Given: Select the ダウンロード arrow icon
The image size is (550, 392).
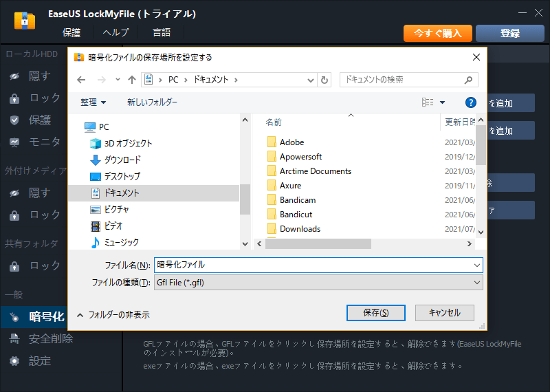Looking at the screenshot, I should pyautogui.click(x=96, y=160).
